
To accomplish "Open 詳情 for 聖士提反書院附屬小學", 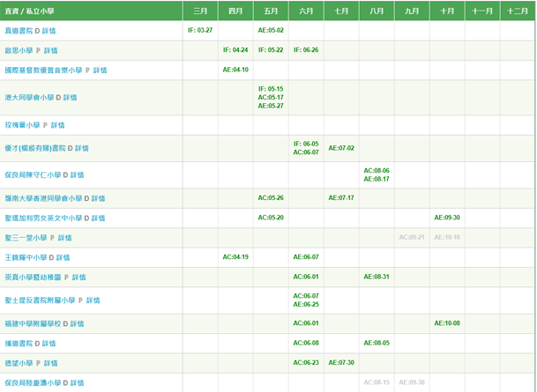I will [x=93, y=300].
